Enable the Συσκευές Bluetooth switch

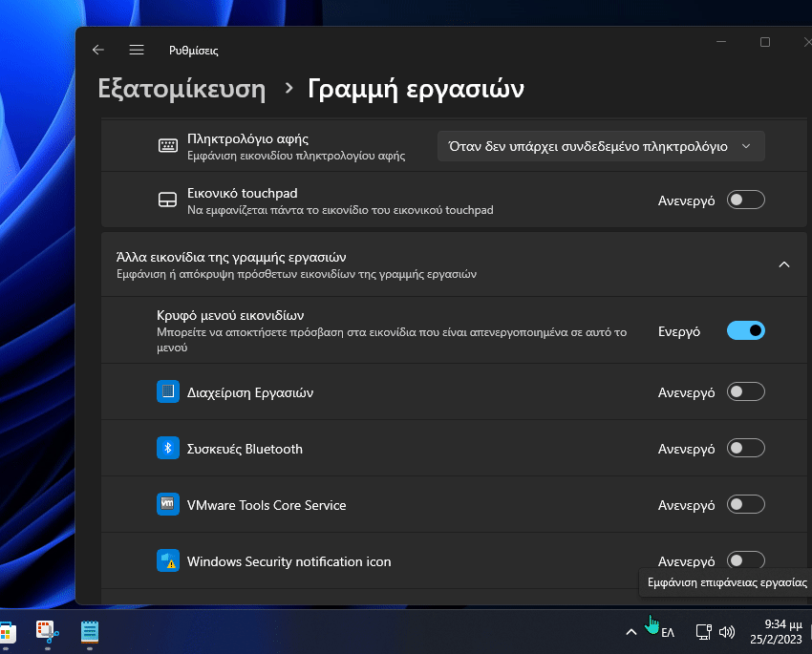[x=746, y=448]
